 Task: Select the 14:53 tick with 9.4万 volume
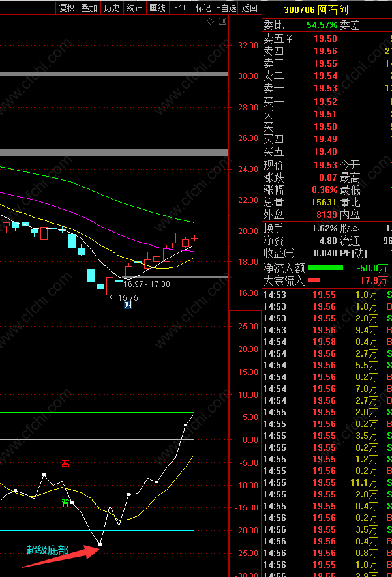[327, 330]
